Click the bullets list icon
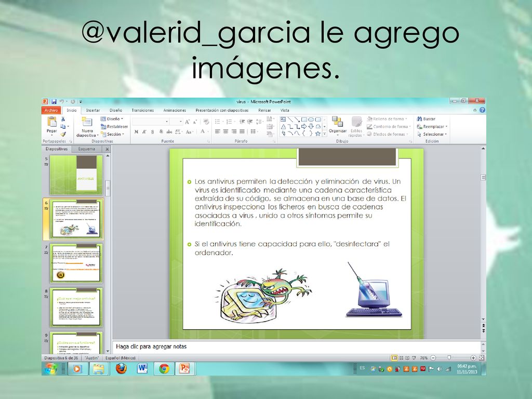The height and width of the screenshot is (399, 532). point(218,122)
